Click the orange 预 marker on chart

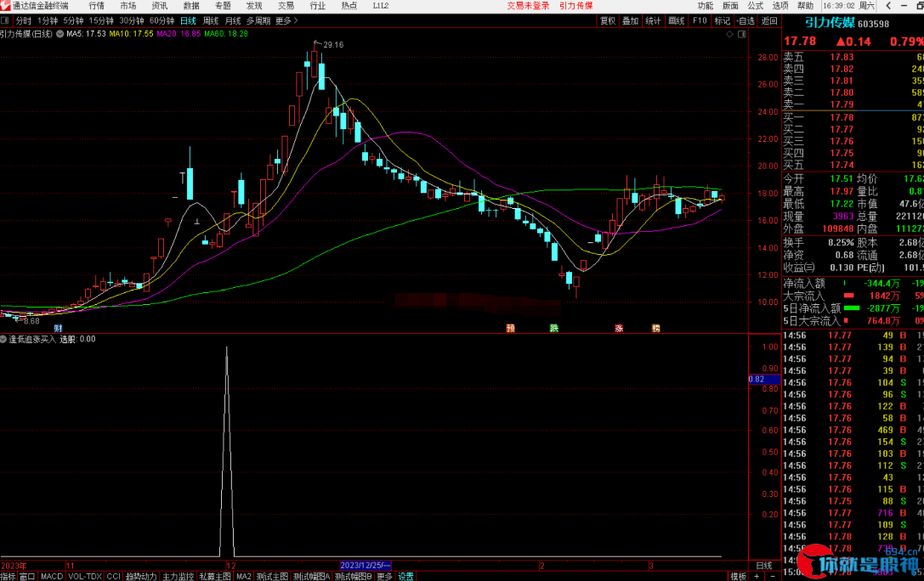[x=510, y=328]
